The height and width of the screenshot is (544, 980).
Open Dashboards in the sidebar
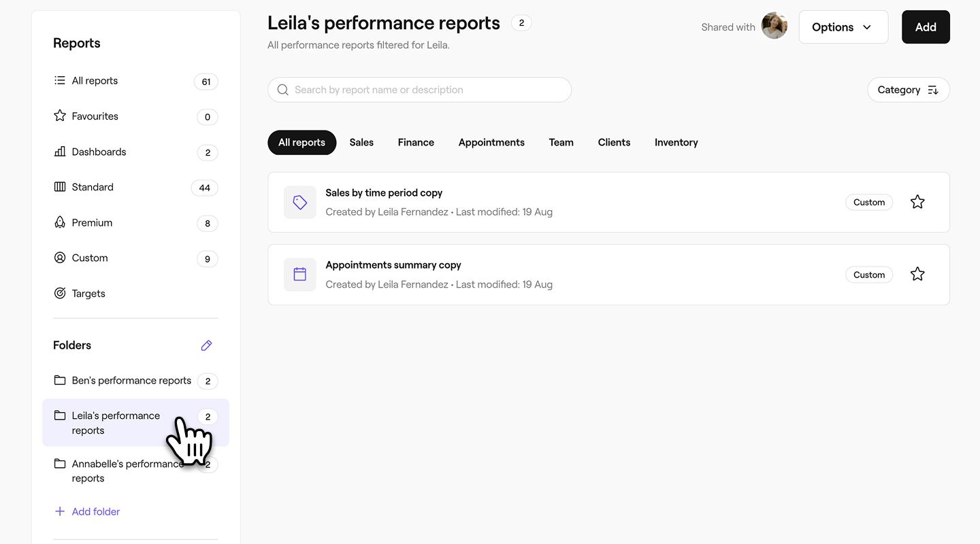point(99,152)
